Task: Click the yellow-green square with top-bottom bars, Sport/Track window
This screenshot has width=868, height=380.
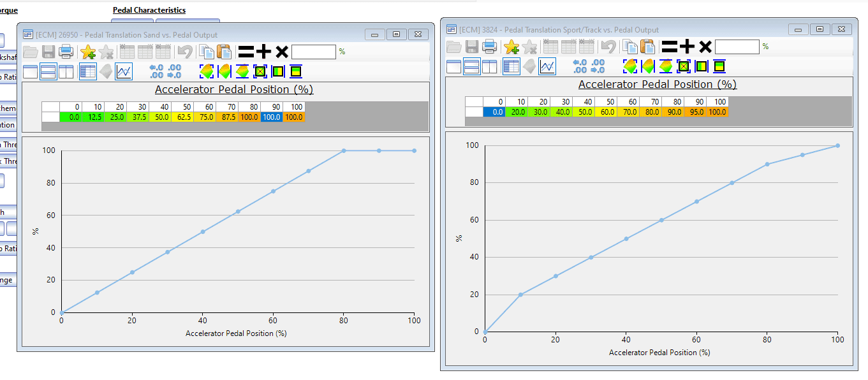Action: [x=719, y=66]
